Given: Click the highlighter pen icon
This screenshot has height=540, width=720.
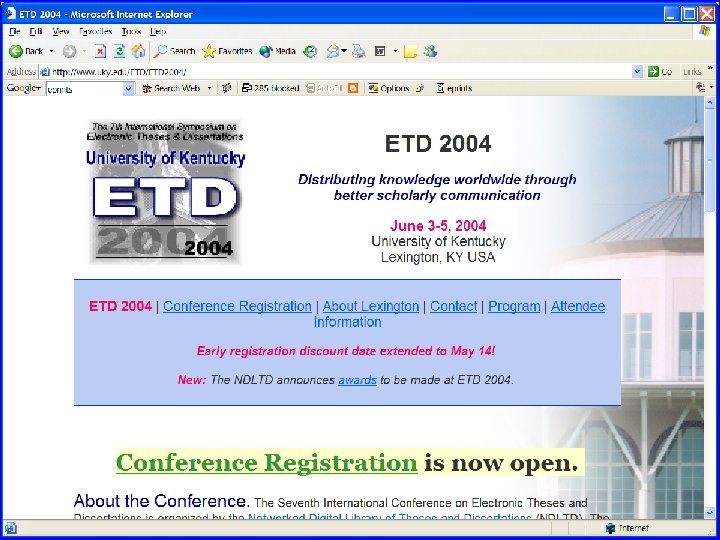Looking at the screenshot, I should tap(420, 88).
